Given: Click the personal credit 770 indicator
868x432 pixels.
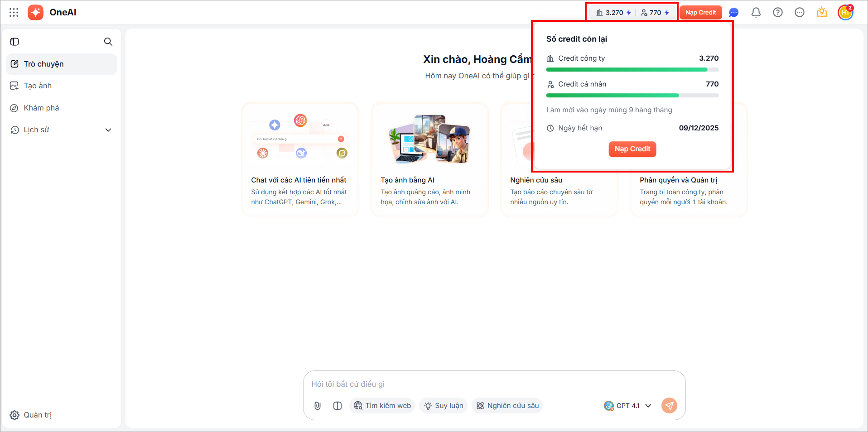Looking at the screenshot, I should click(655, 13).
